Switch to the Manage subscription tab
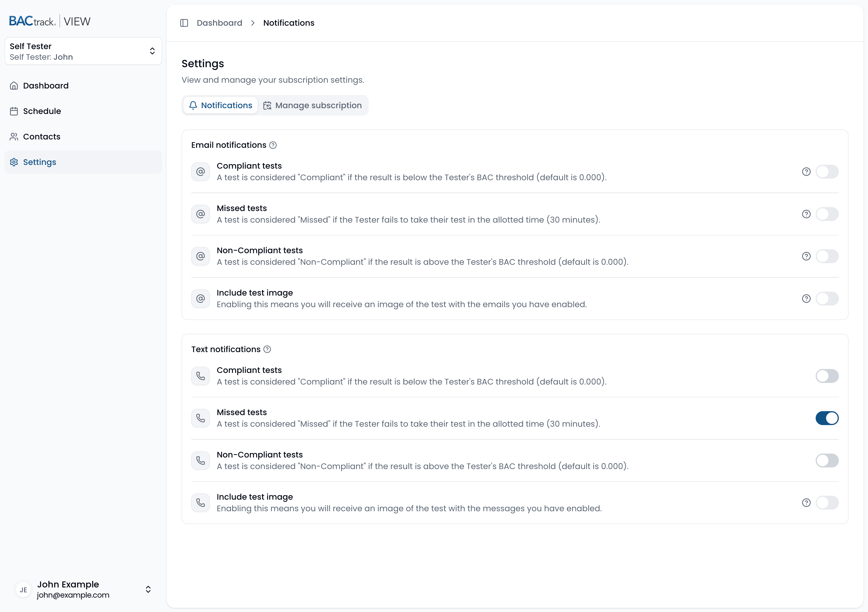This screenshot has height=612, width=868. pos(312,106)
